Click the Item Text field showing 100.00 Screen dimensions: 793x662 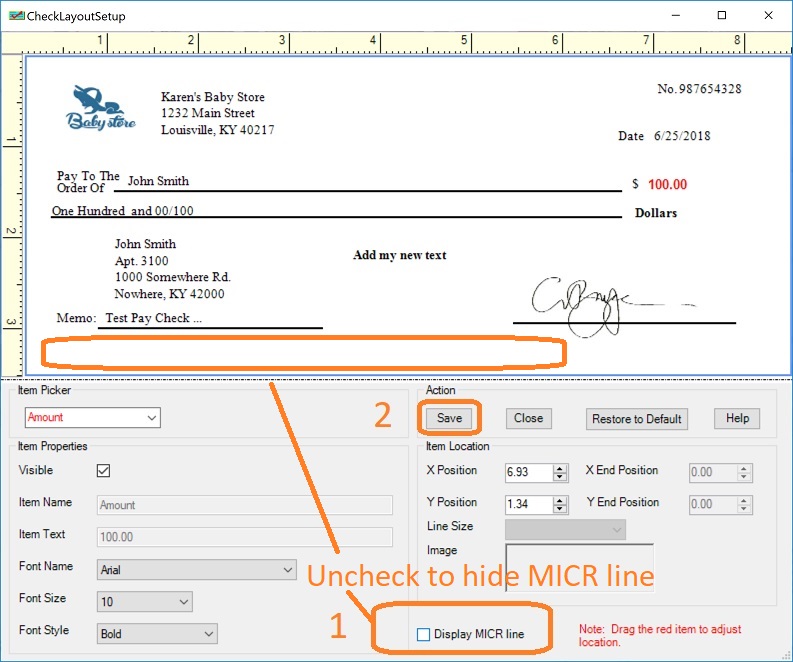(x=244, y=537)
